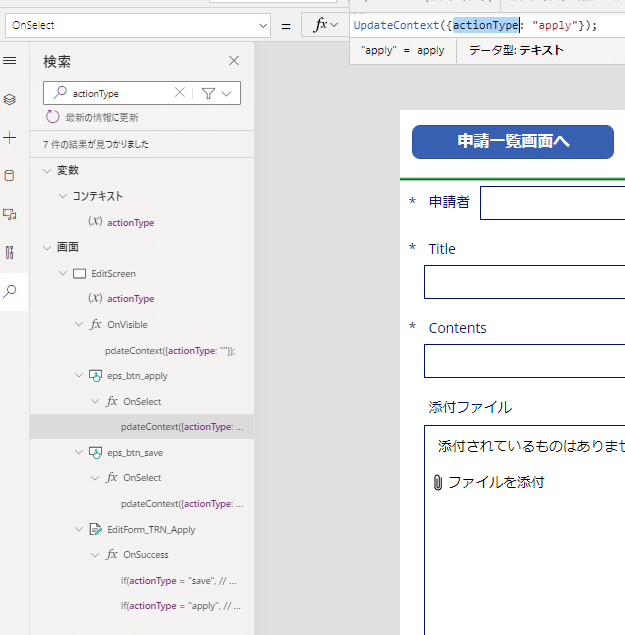
Task: Click ファイルを添付 attach link
Action: [496, 482]
